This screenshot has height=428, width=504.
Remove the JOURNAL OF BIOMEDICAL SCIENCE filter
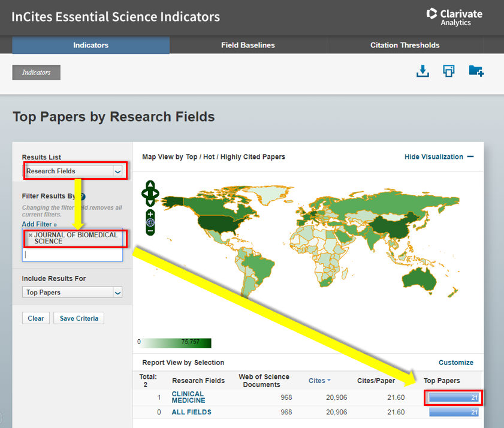(x=30, y=235)
